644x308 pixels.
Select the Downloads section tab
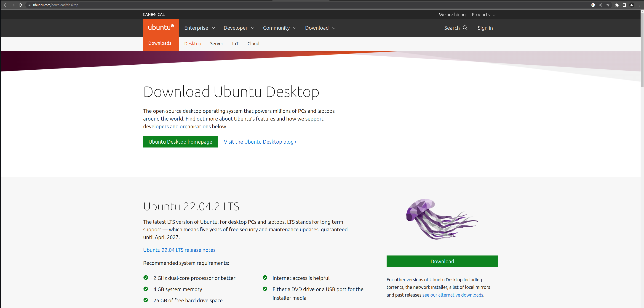click(x=160, y=43)
